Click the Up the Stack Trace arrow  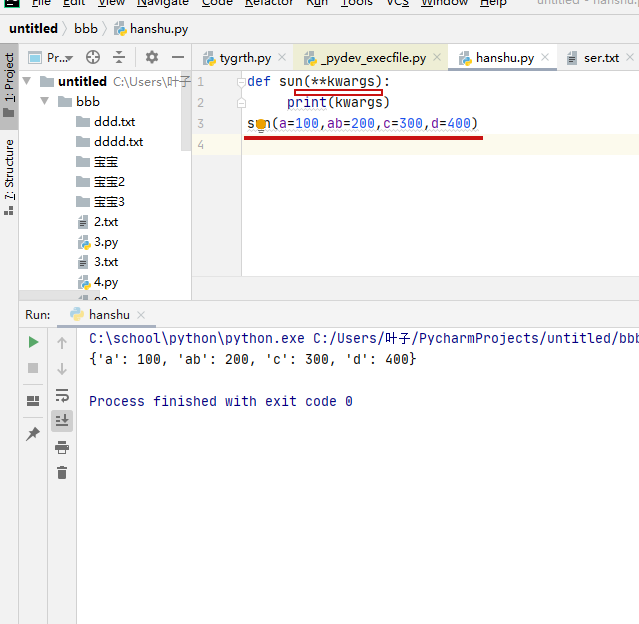[x=62, y=343]
